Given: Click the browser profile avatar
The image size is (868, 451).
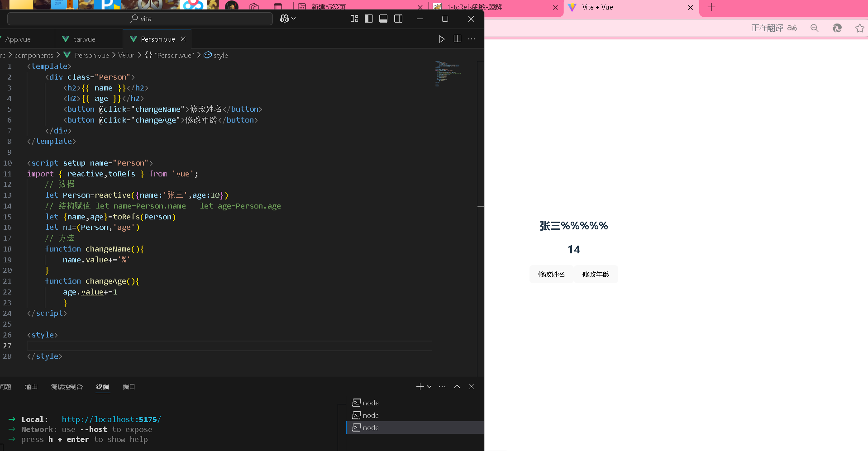Looking at the screenshot, I should [231, 6].
